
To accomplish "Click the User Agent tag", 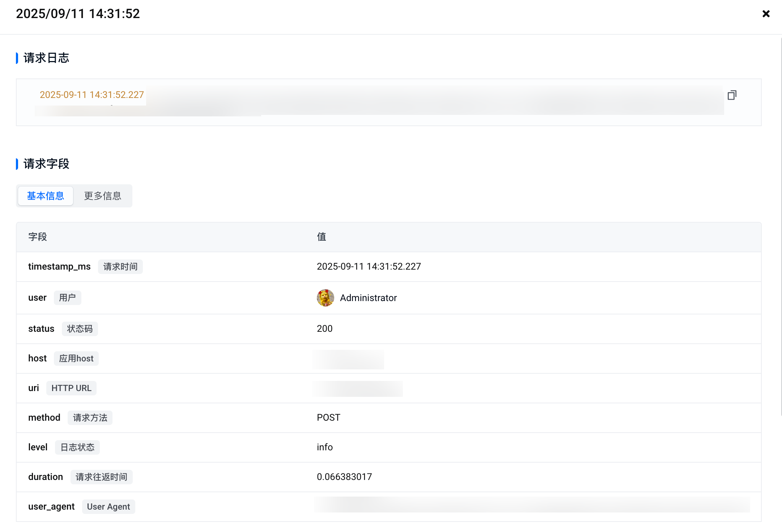I will click(x=108, y=507).
